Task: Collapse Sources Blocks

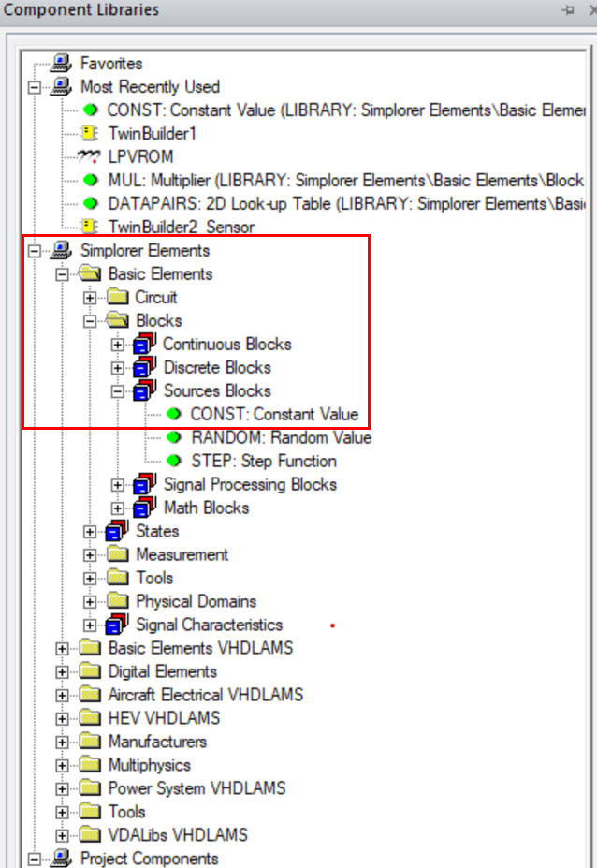Action: (x=117, y=391)
